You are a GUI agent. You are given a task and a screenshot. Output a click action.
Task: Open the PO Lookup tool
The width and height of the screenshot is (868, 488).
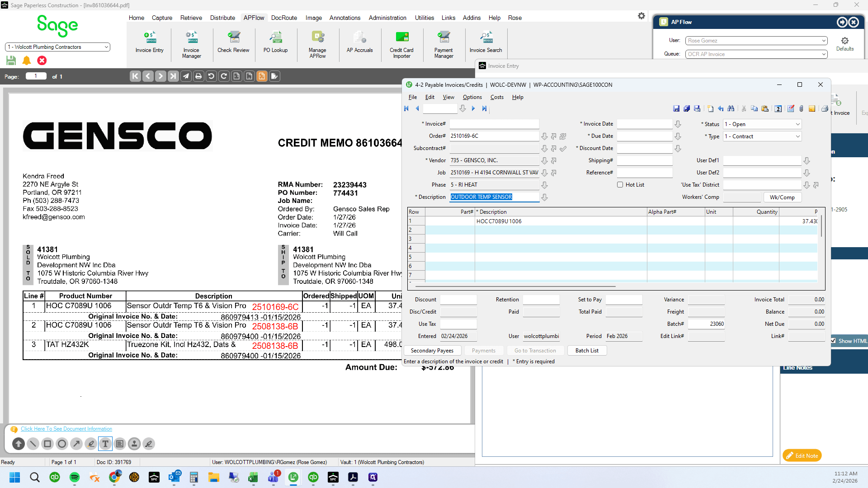pos(275,42)
